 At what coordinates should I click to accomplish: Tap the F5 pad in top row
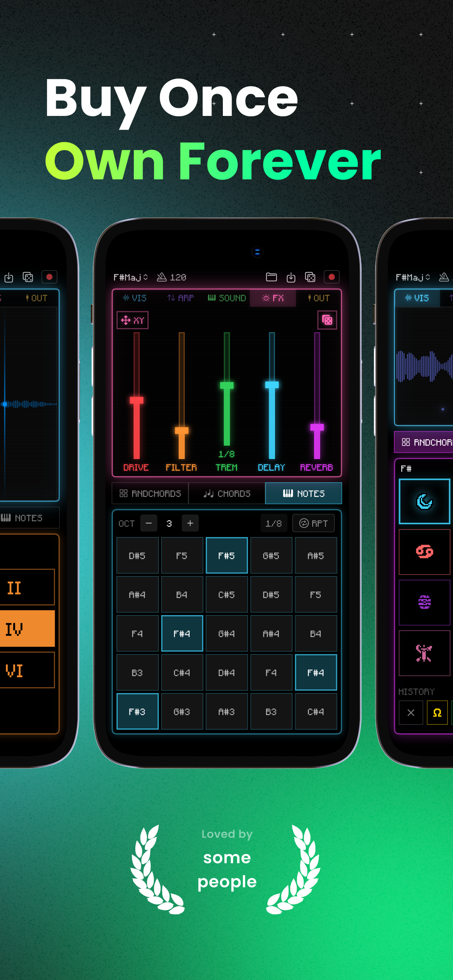pyautogui.click(x=182, y=555)
